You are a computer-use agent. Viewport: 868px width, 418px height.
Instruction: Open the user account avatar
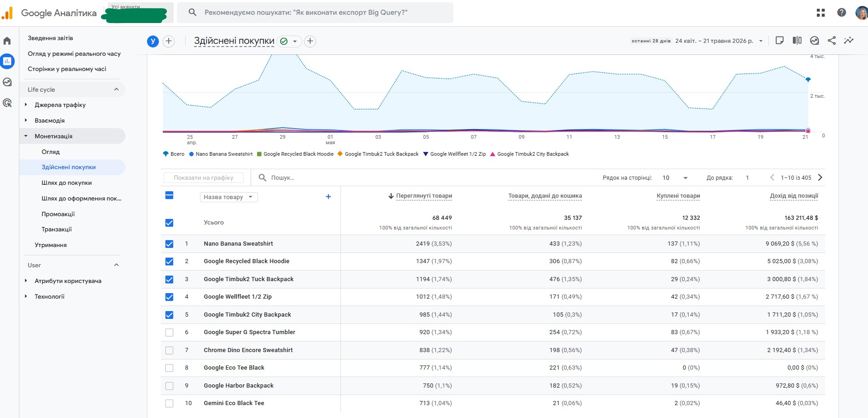coord(861,12)
